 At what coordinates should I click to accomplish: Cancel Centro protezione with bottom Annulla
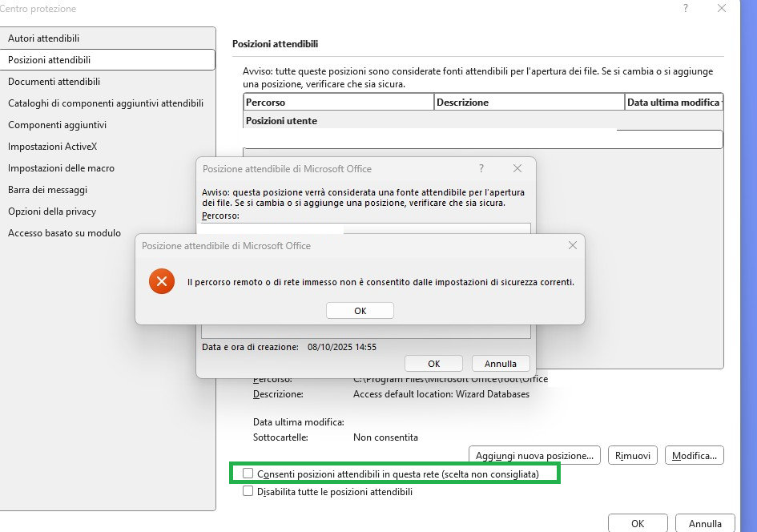pyautogui.click(x=705, y=523)
